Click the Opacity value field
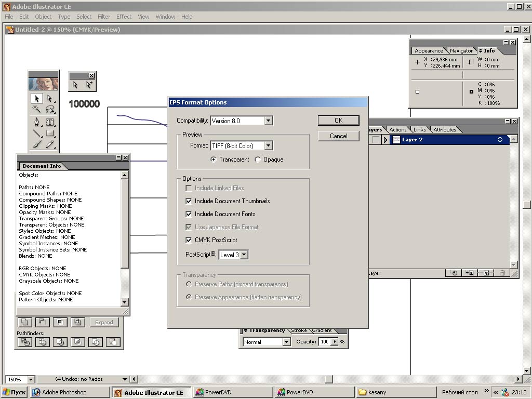The height and width of the screenshot is (399, 532). coord(325,342)
